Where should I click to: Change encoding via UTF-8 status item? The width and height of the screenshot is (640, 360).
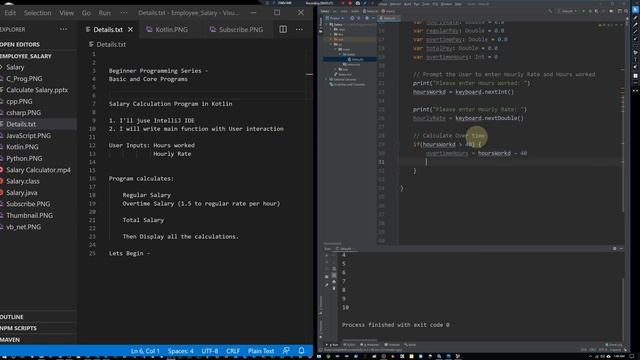[210, 351]
